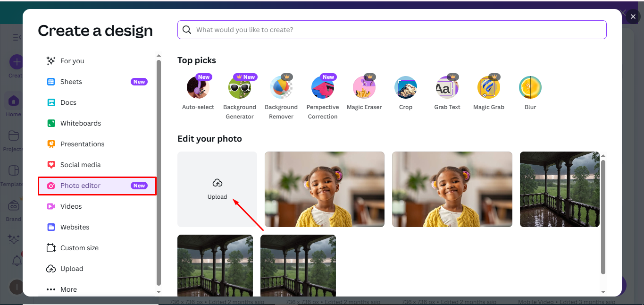Image resolution: width=644 pixels, height=305 pixels.
Task: Open Home from the left navigation
Action: point(13,103)
